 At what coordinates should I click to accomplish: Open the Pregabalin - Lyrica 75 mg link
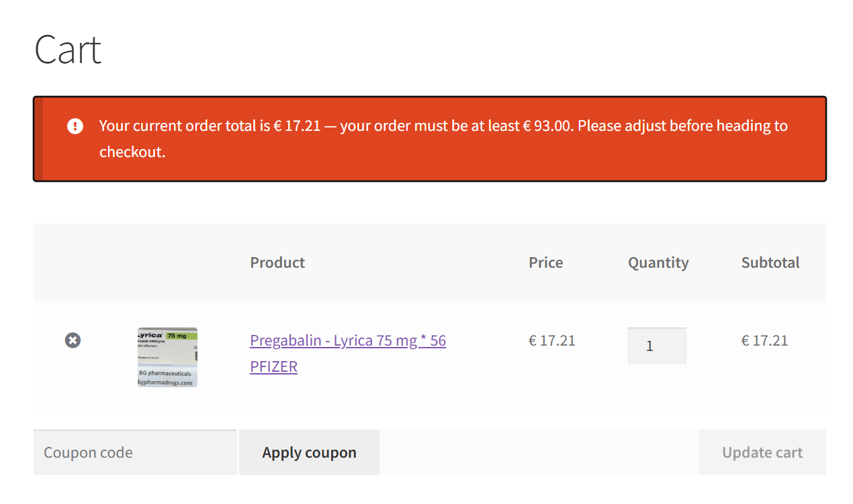click(347, 340)
